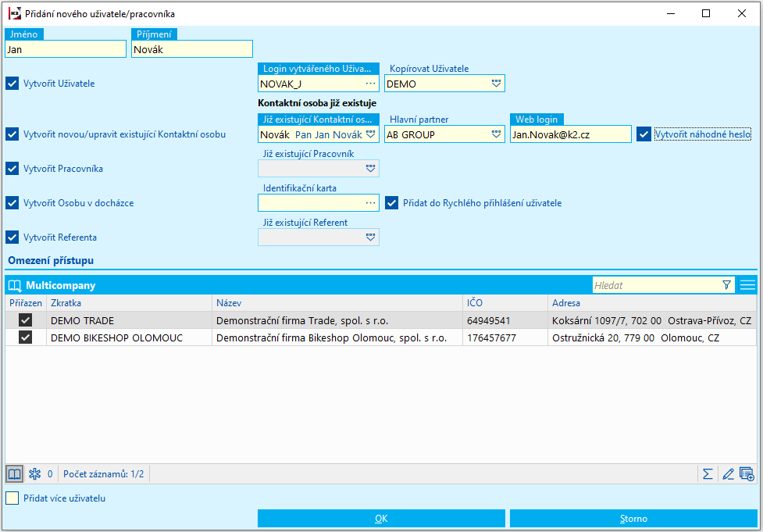Expand Již existující Kontaktní osoba dropdown
This screenshot has height=532, width=763.
click(x=370, y=134)
